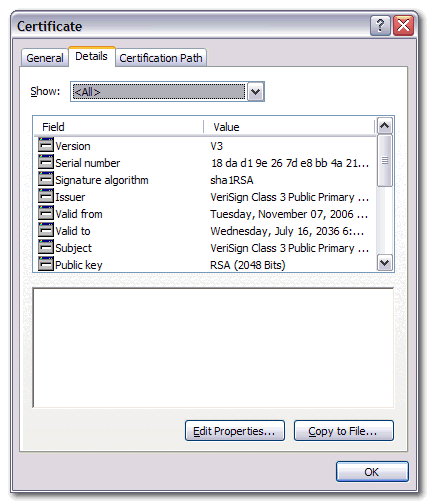430x504 pixels.
Task: Confirm with the OK button
Action: tap(372, 472)
